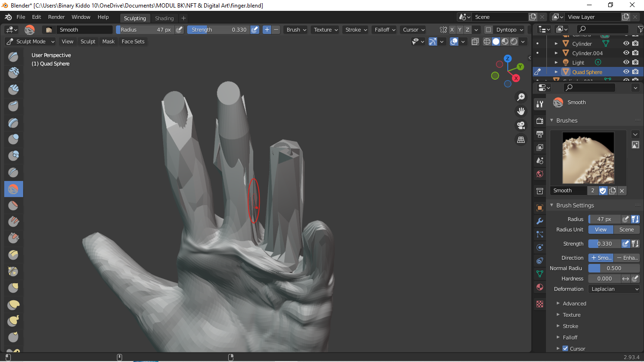Toggle camera view with the camera icon
Image resolution: width=644 pixels, height=362 pixels.
(521, 125)
